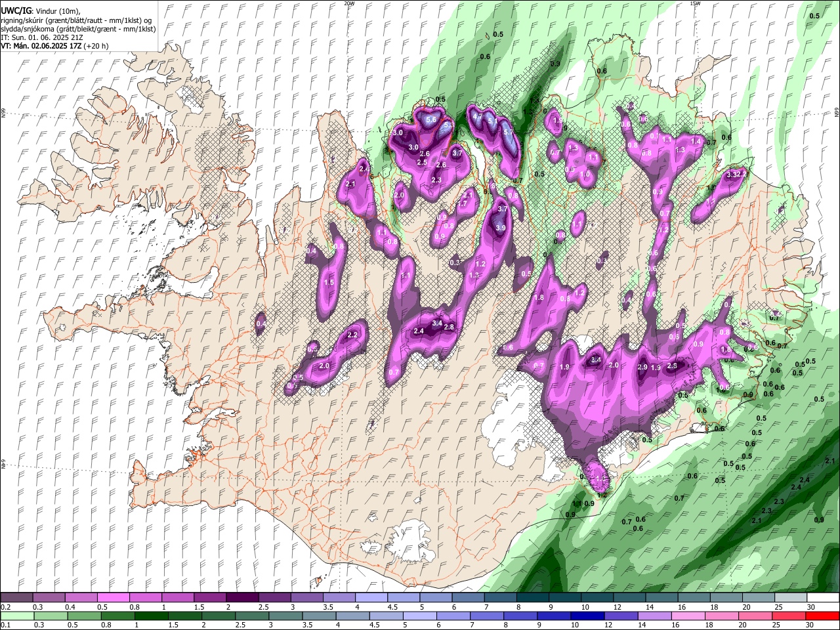
Task: Pick the dark green swatch labelled 1 in lower legend
Action: (x=151, y=616)
